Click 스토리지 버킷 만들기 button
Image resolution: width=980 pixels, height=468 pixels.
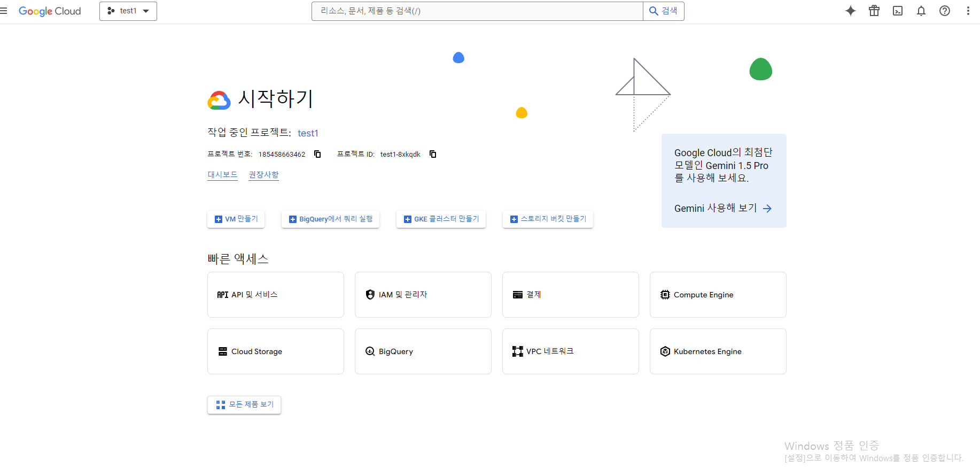pos(548,219)
